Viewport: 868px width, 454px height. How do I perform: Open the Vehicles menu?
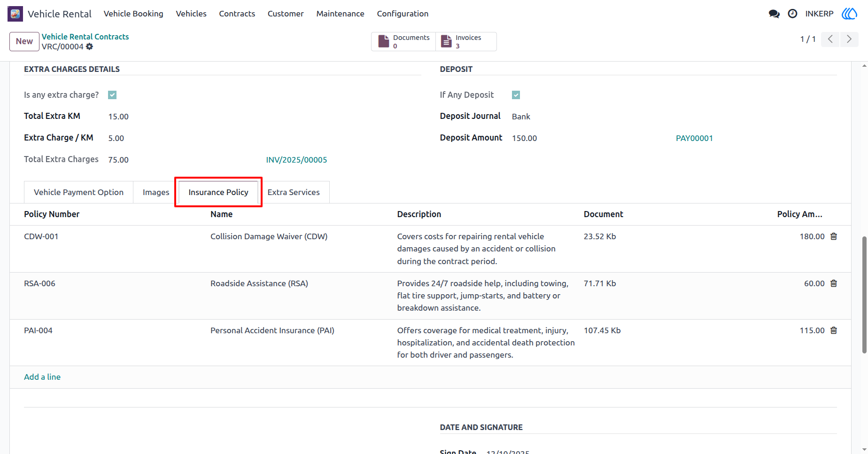click(x=191, y=14)
